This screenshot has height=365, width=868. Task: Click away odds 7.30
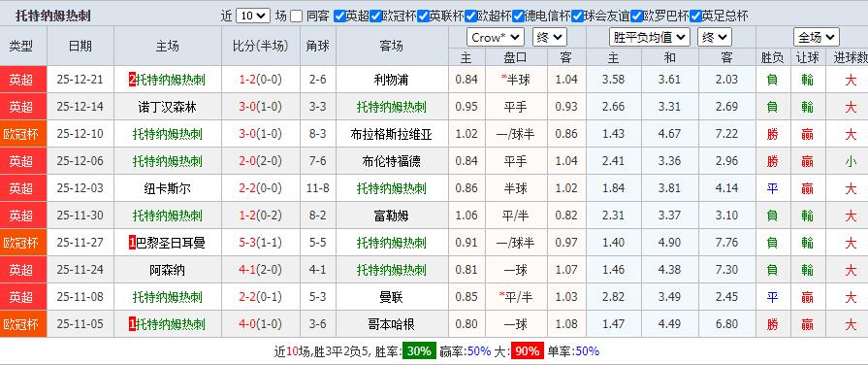pyautogui.click(x=726, y=270)
